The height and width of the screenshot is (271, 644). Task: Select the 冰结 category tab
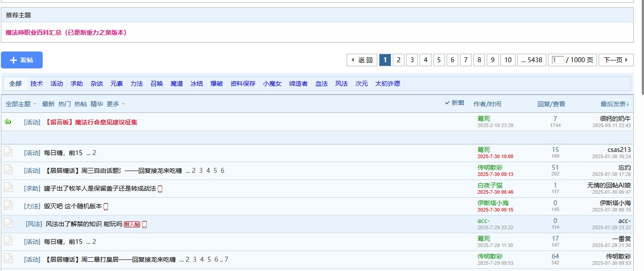(x=196, y=83)
